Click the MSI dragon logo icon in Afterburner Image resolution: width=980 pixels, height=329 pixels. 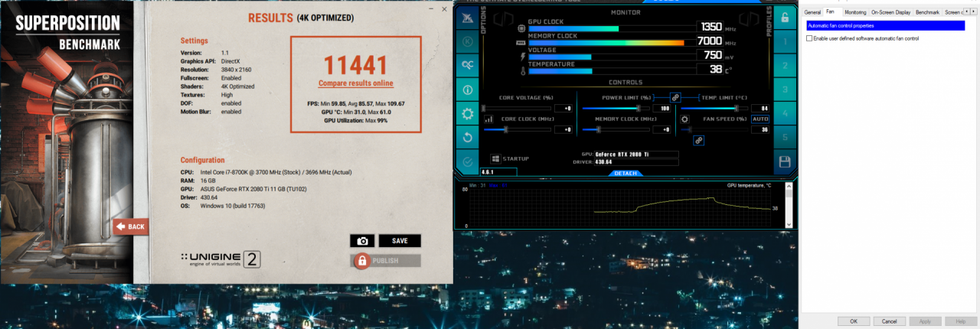(468, 18)
